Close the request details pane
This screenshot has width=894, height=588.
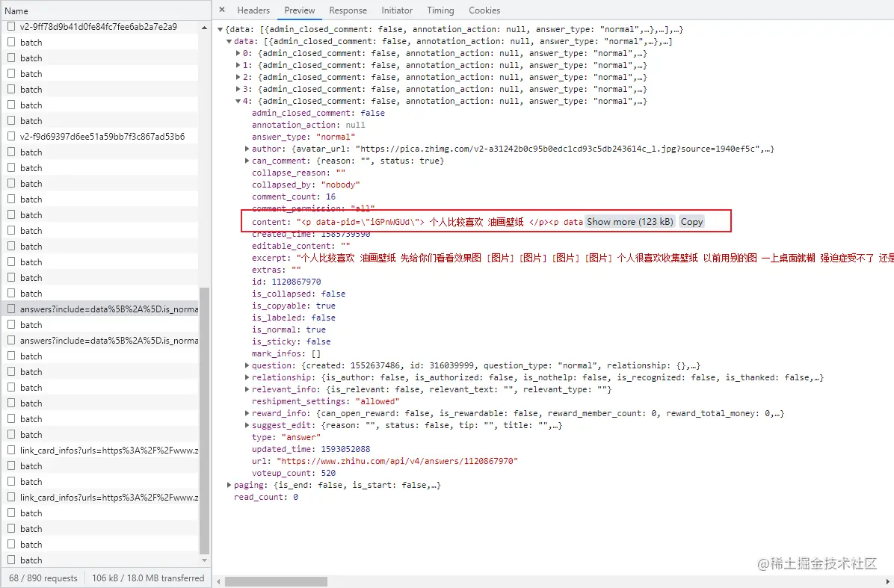coord(222,10)
